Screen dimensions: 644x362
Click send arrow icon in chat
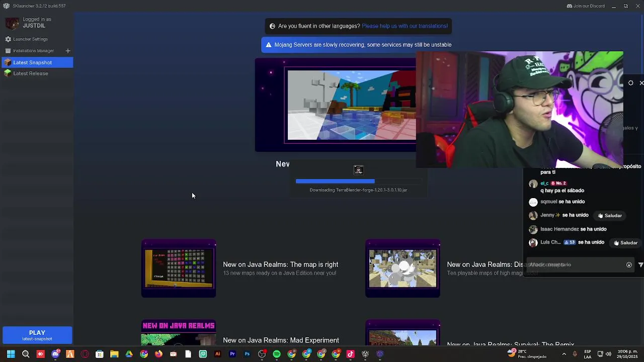pos(640,265)
